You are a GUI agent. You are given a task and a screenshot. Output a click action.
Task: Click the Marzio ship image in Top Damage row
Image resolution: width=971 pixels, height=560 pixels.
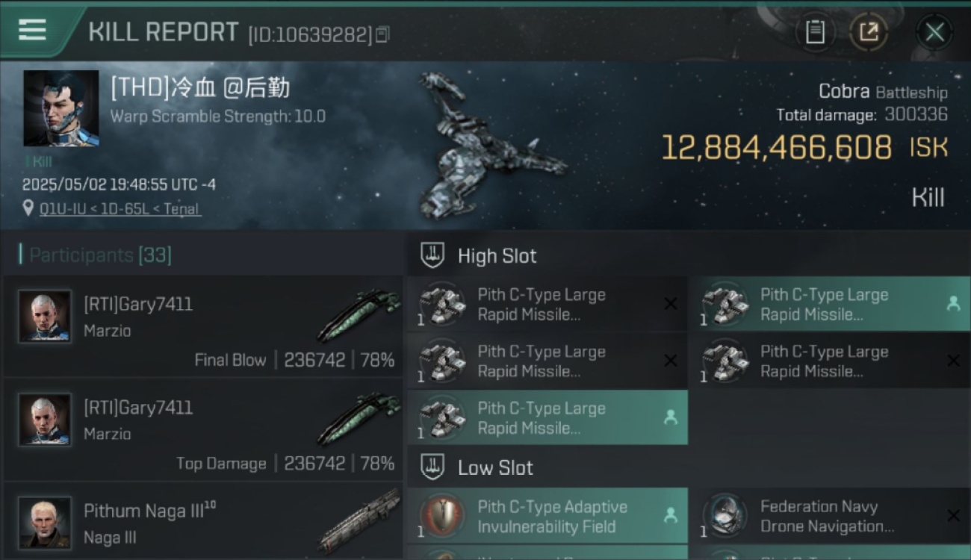pyautogui.click(x=359, y=419)
